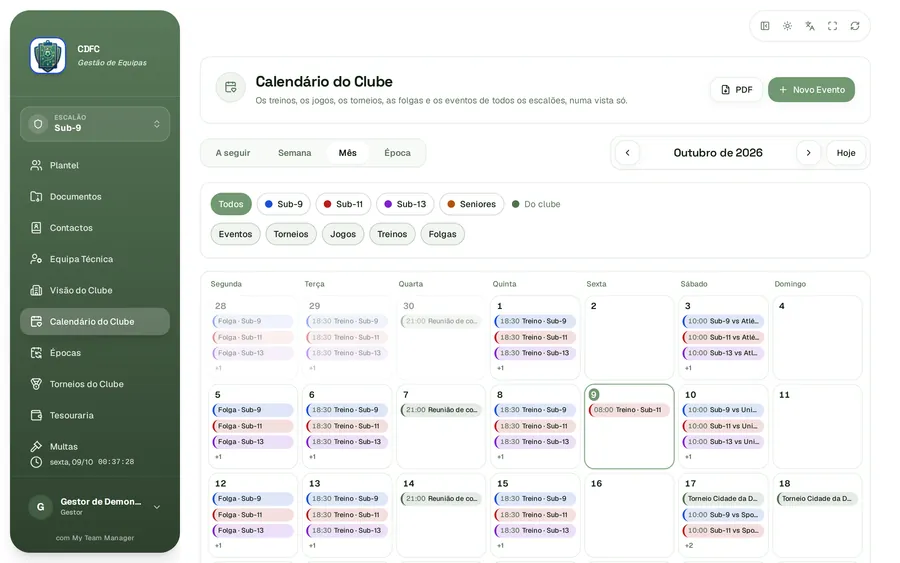Open Tesouraria in the sidebar
The image size is (900, 563).
pos(95,416)
